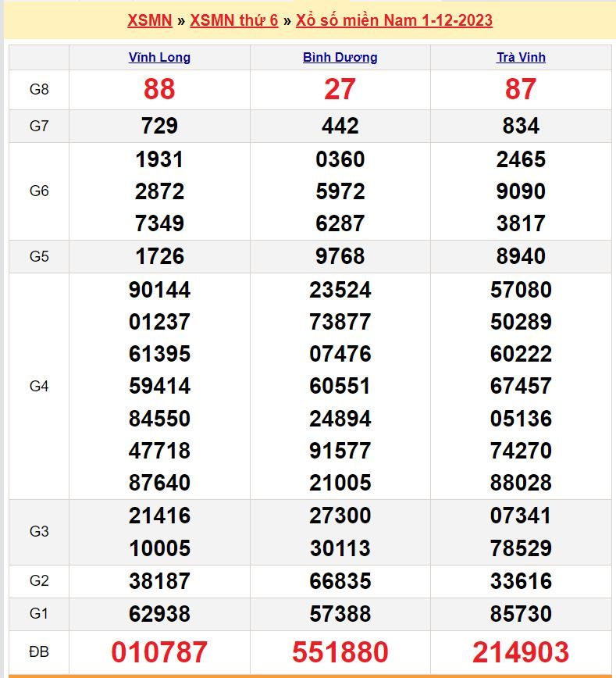Viewport: 616px width, 678px height.
Task: Click G6 result 9090
Action: [521, 191]
